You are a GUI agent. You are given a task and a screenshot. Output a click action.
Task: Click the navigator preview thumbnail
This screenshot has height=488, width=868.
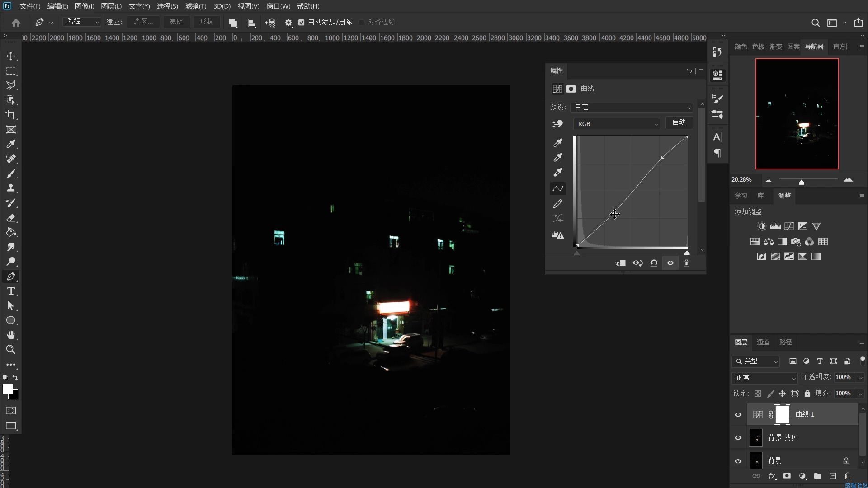coord(797,114)
